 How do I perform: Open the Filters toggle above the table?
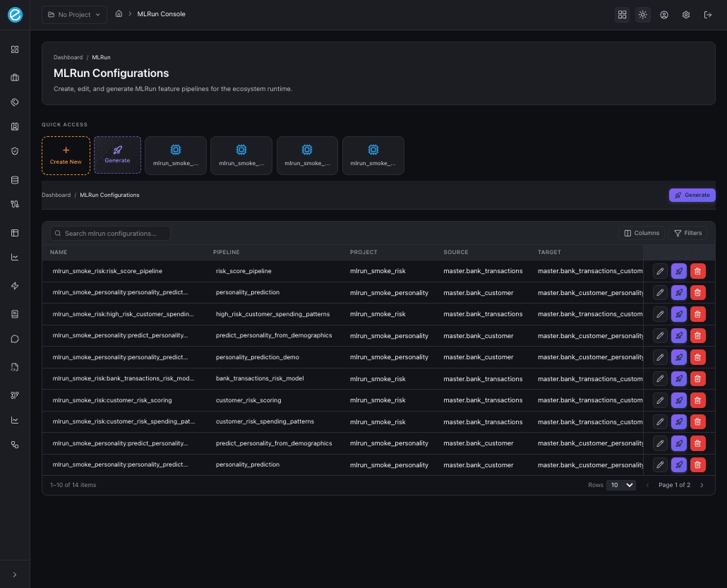(x=687, y=233)
